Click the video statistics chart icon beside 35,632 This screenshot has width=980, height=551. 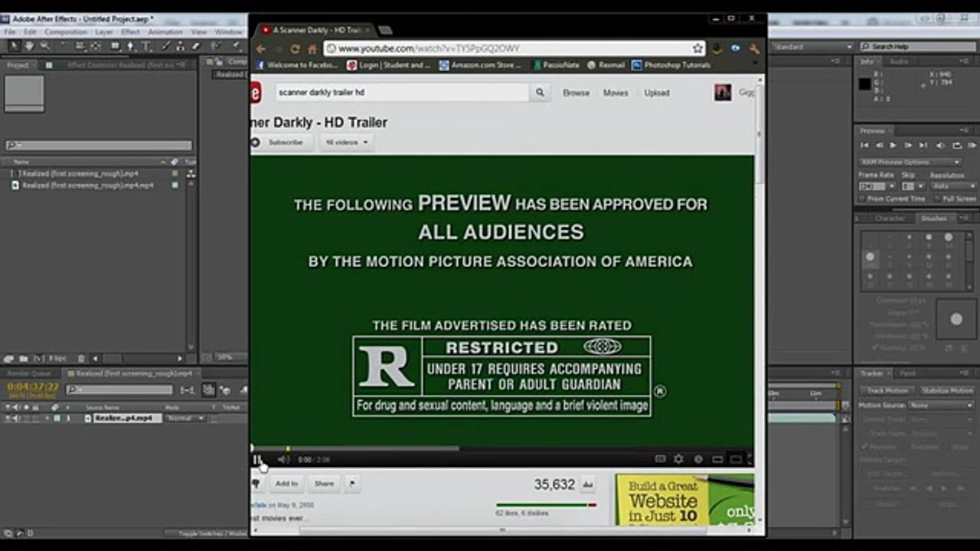point(588,484)
